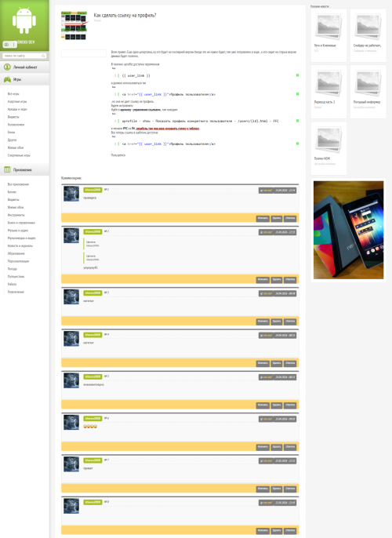Click the avatar in the 'yuyuyuy45' comment
This screenshot has width=392, height=538.
(71, 235)
